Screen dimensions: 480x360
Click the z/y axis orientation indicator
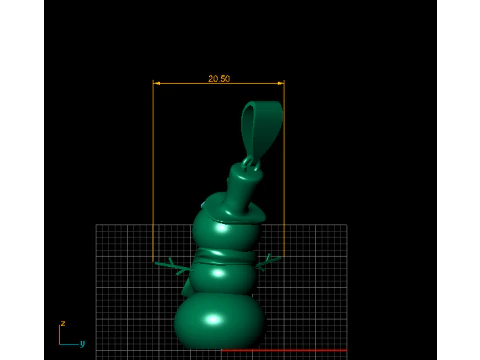[x=72, y=334]
